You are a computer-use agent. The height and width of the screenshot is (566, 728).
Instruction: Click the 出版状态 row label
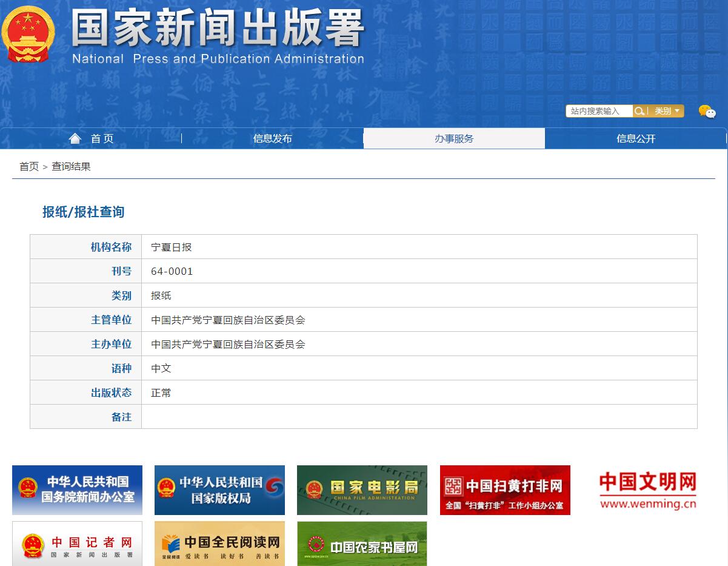(x=111, y=392)
